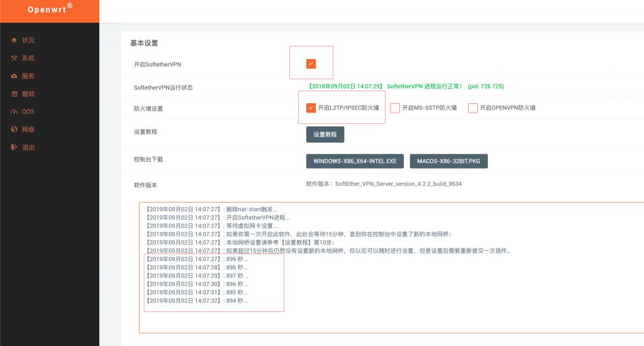
Task: Click the wrench icon beside 系统
Action: tap(14, 58)
